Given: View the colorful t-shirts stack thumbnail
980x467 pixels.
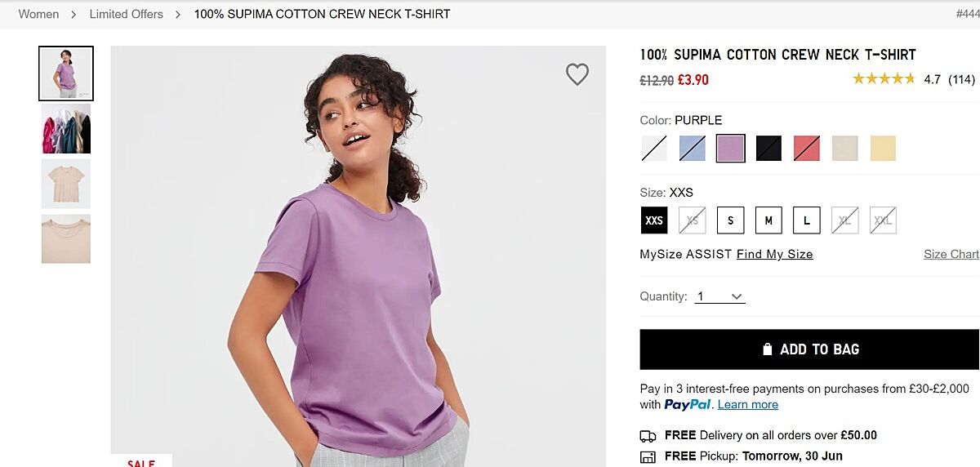Looking at the screenshot, I should tap(66, 129).
